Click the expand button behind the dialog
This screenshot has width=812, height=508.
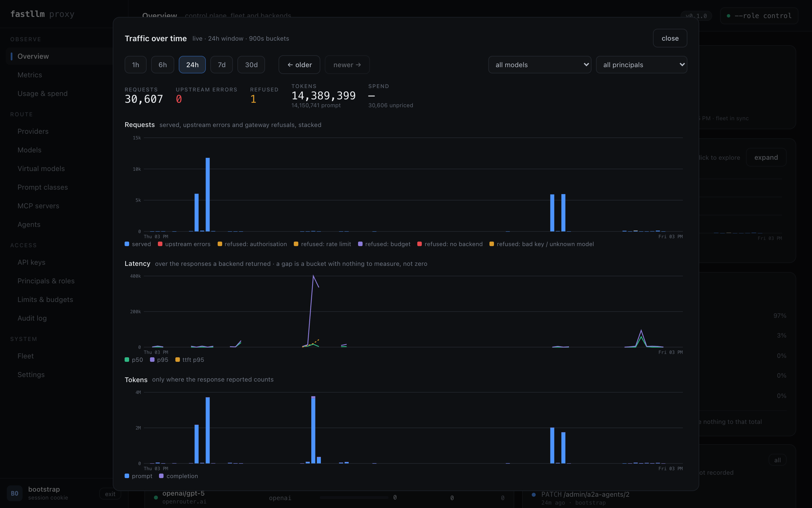766,157
